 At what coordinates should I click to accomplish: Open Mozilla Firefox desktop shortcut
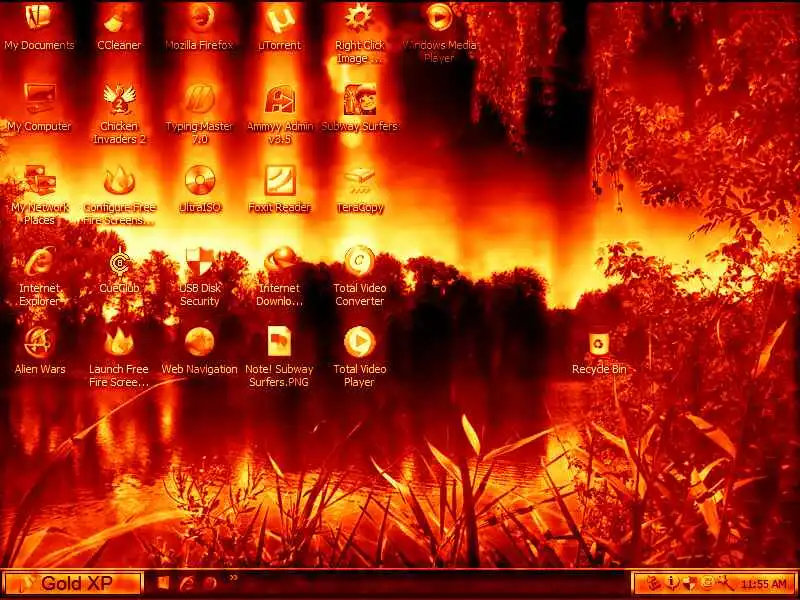(199, 27)
